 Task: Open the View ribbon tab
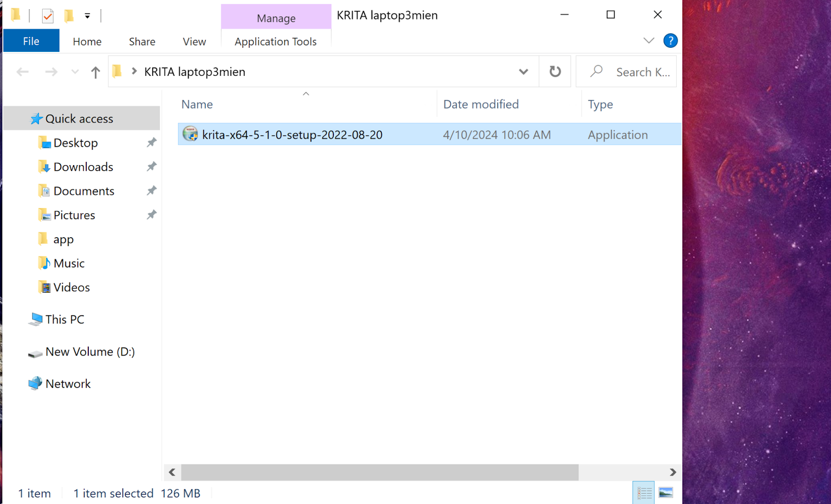(194, 42)
